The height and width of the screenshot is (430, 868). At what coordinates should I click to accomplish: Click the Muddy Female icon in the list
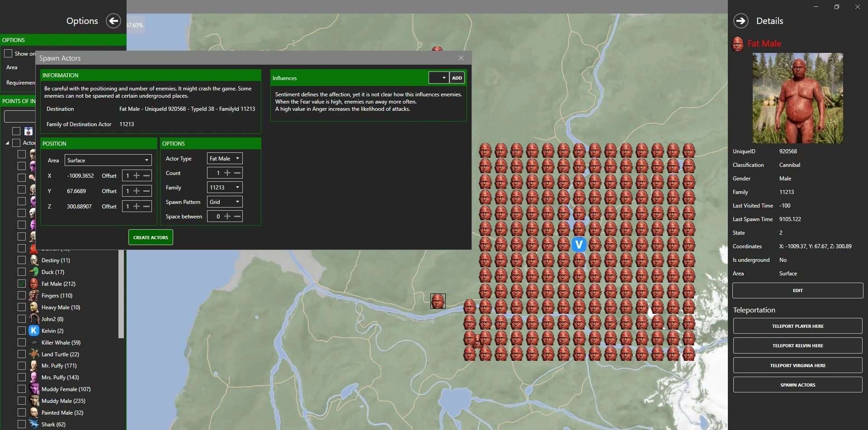[33, 389]
